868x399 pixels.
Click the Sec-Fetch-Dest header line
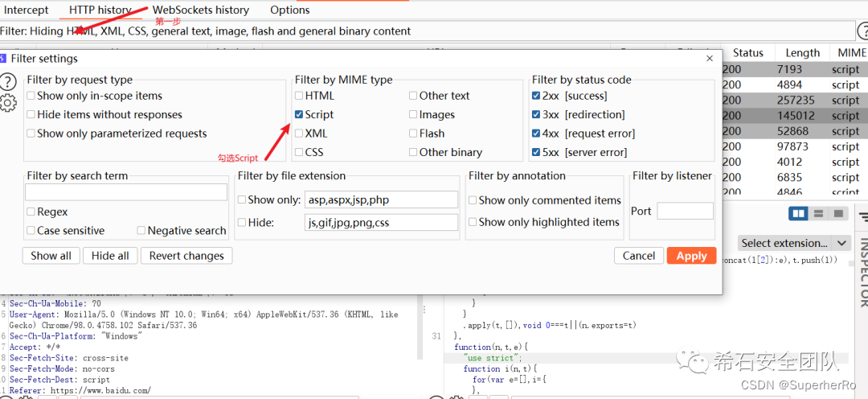59,380
